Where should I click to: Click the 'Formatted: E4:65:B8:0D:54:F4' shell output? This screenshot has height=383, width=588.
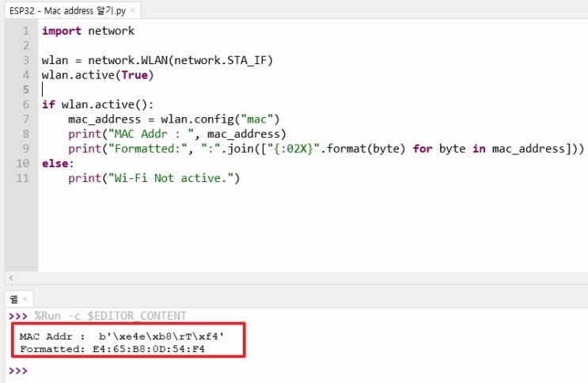pyautogui.click(x=112, y=349)
